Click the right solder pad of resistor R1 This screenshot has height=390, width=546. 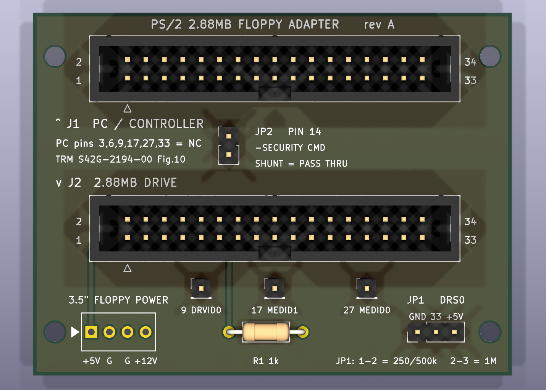(x=303, y=332)
